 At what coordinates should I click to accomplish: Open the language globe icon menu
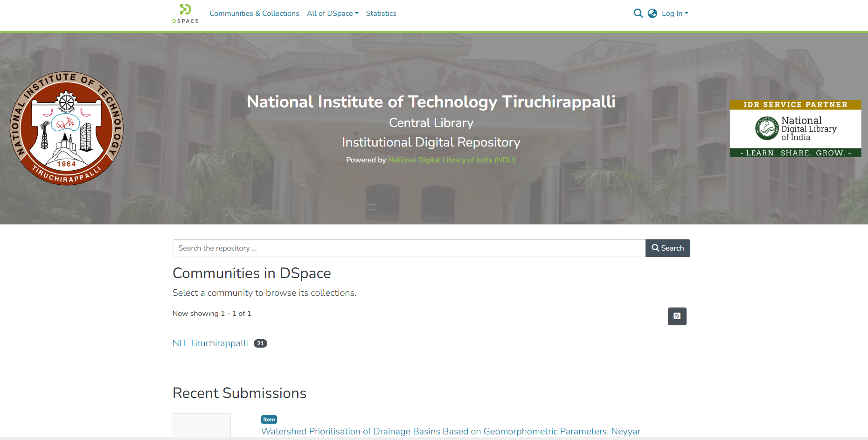(653, 14)
